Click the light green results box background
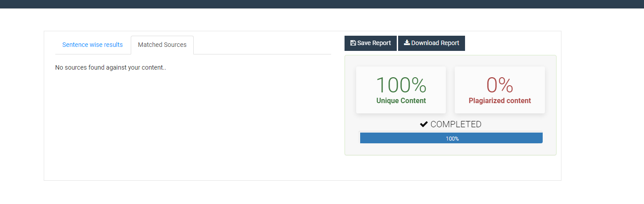 451,150
